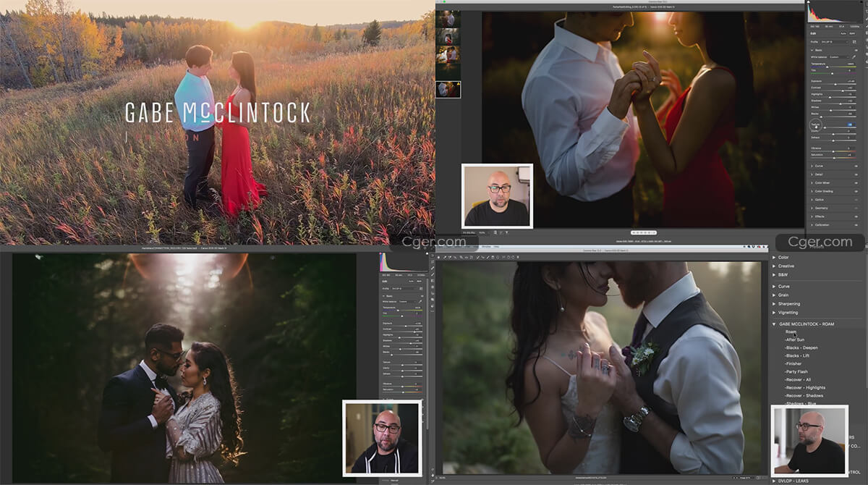The height and width of the screenshot is (485, 868).
Task: Click the B&W button in bottom-left Camera Raw
Action: [x=419, y=281]
